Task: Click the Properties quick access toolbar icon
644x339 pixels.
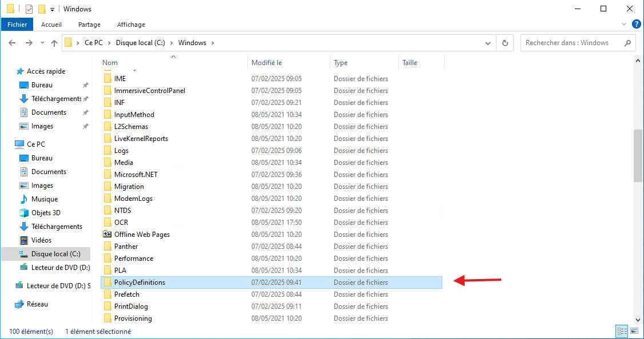Action: point(29,9)
